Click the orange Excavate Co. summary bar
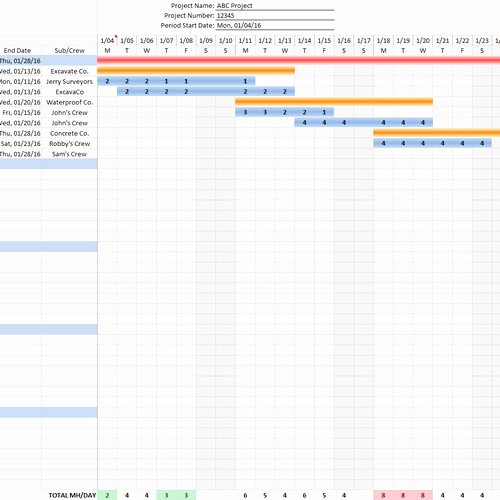The image size is (500, 500). 196,70
